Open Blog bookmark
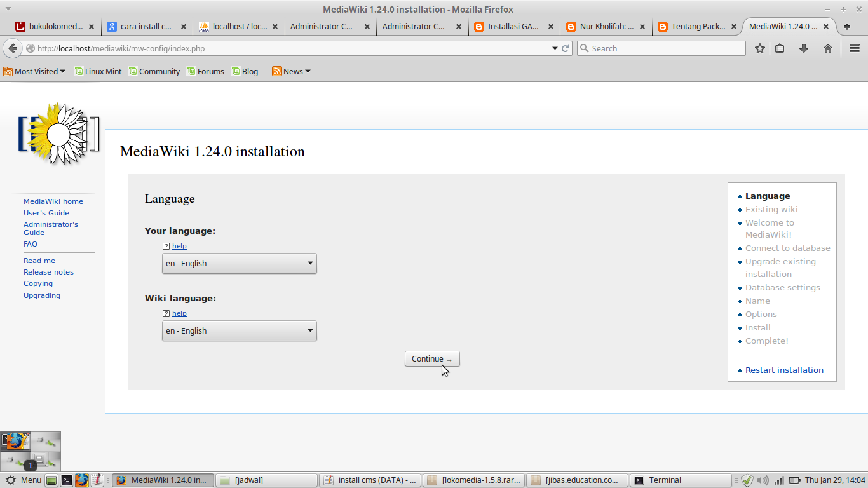This screenshot has height=488, width=868. click(x=245, y=71)
